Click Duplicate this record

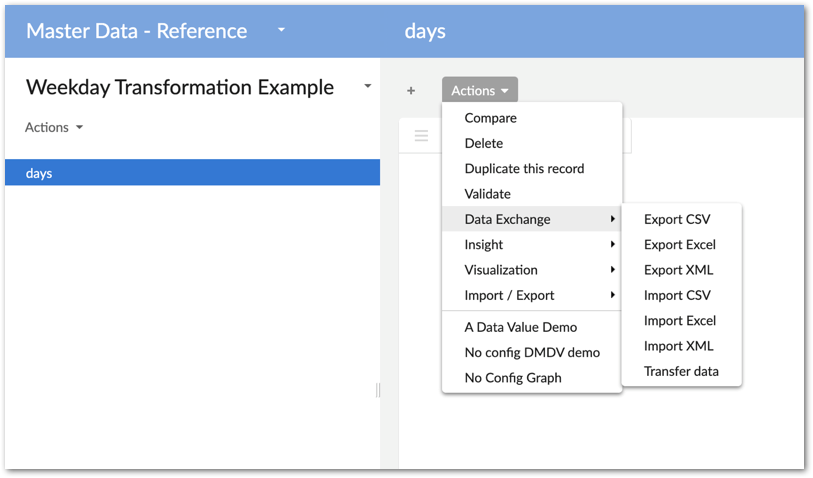524,168
